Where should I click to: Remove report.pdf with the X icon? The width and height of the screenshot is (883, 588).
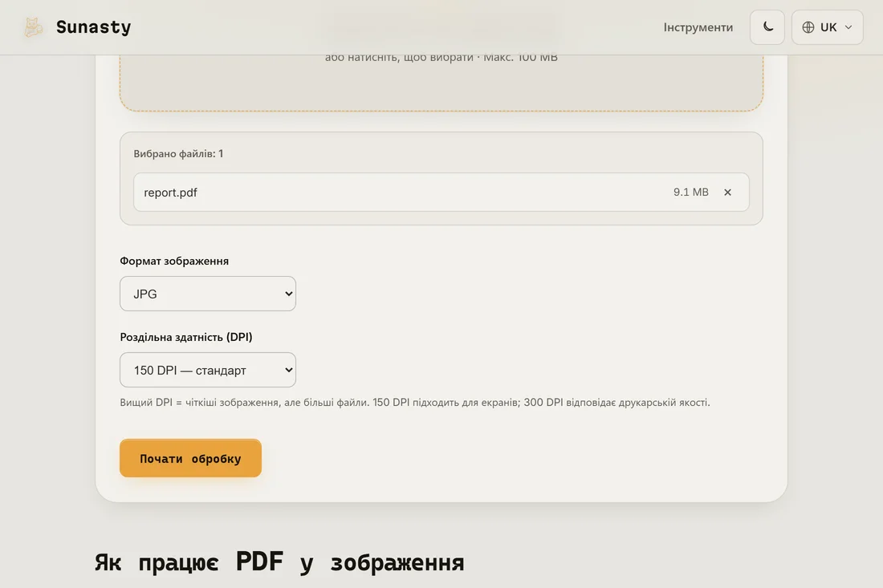(x=727, y=193)
